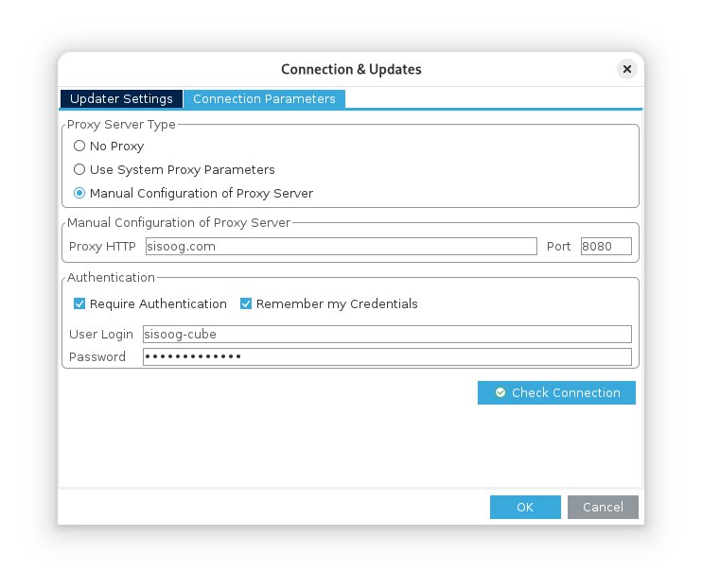Choose Use System Proxy Parameters
Screen dimensions: 702x588
point(79,170)
